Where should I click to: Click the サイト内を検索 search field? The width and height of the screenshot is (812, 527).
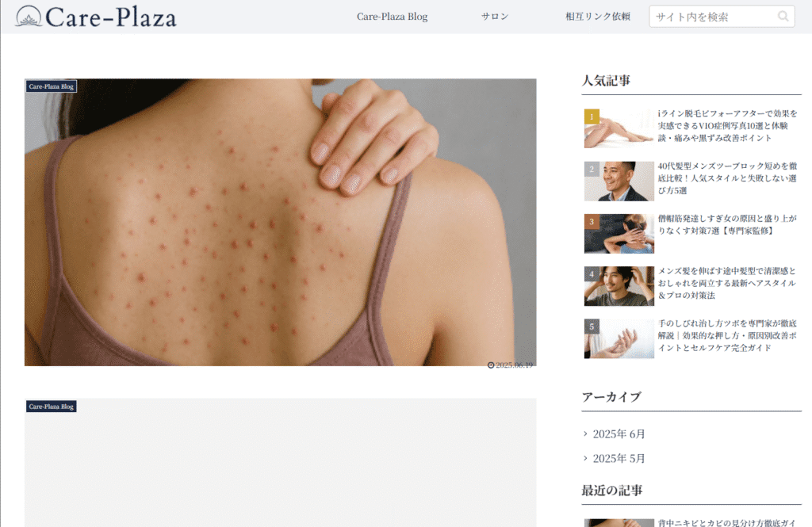click(x=713, y=17)
